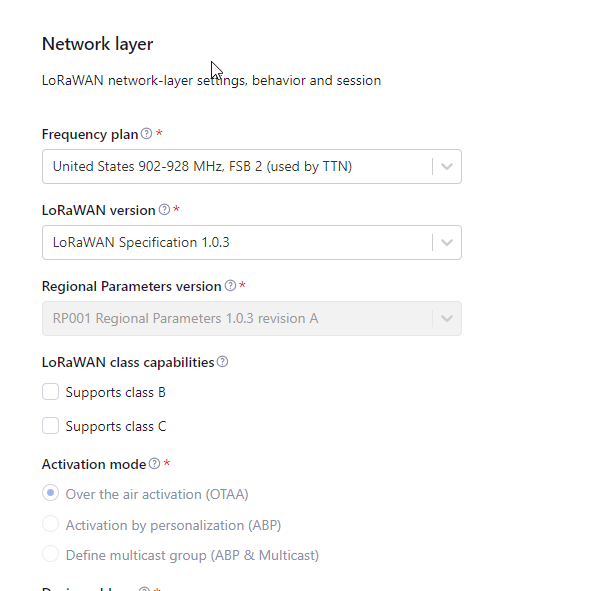Expand Frequency plan dropdown chevron

tap(447, 167)
